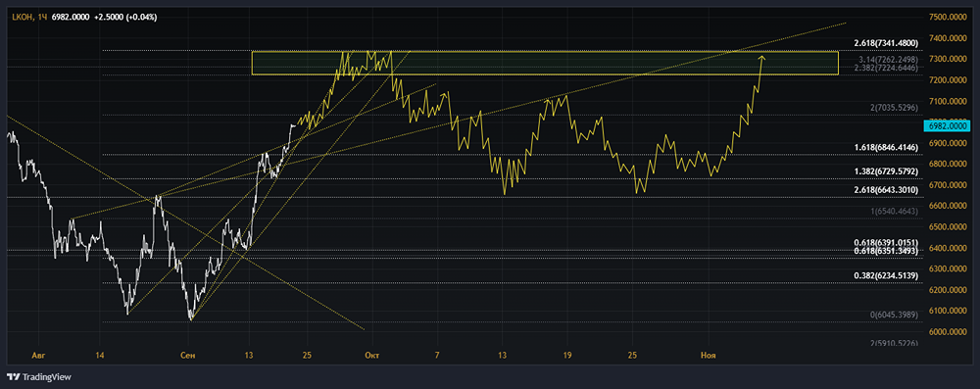Select the cyan current price tag 6982.0000
The width and height of the screenshot is (980, 389).
947,125
